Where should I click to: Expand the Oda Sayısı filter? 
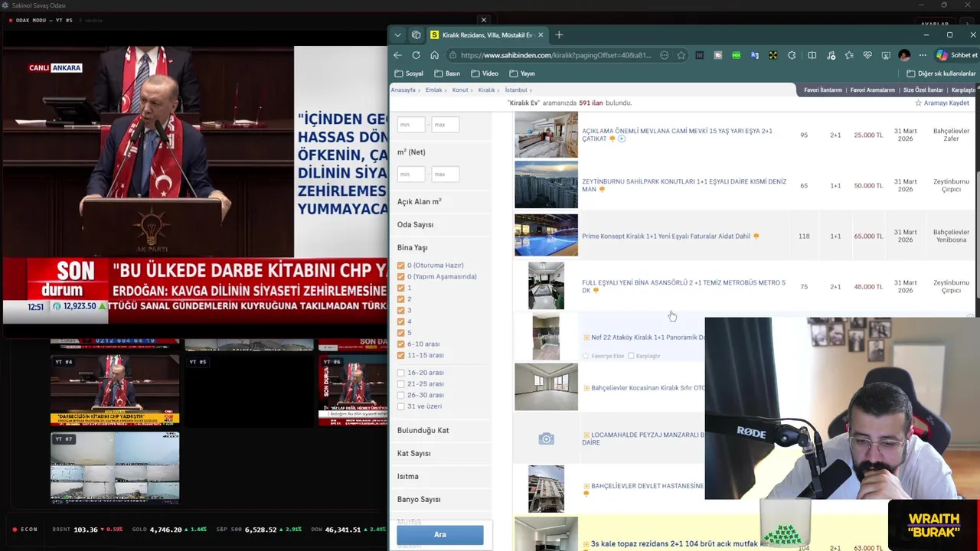415,224
